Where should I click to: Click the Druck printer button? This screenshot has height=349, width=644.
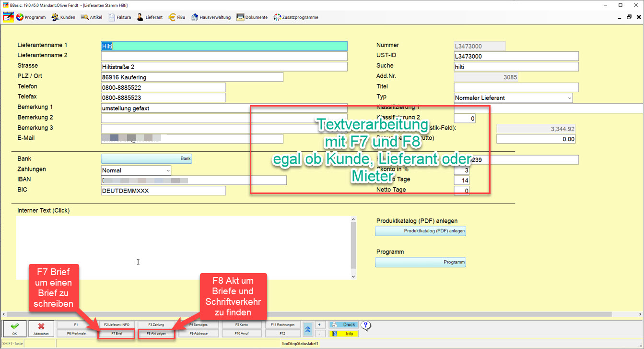click(x=343, y=325)
